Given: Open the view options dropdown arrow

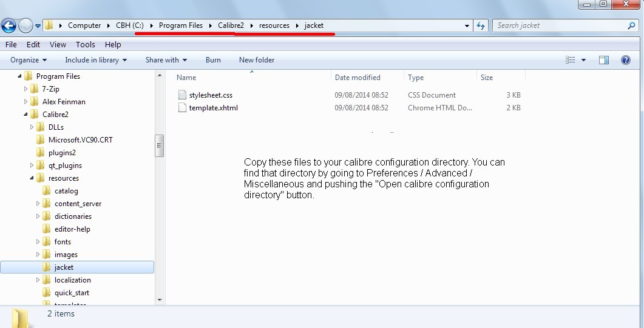Looking at the screenshot, I should (583, 60).
